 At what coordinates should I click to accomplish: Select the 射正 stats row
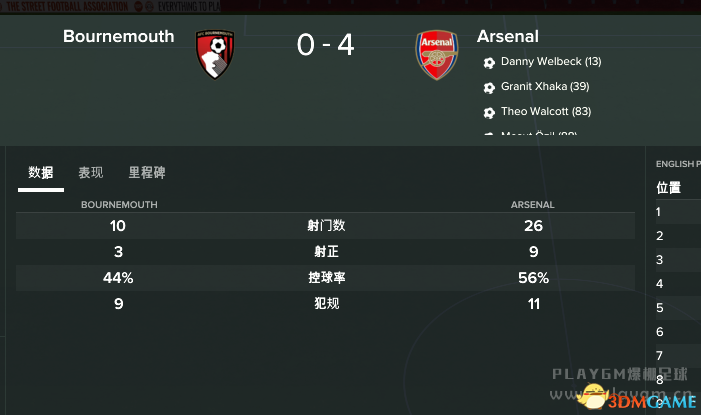(x=326, y=252)
